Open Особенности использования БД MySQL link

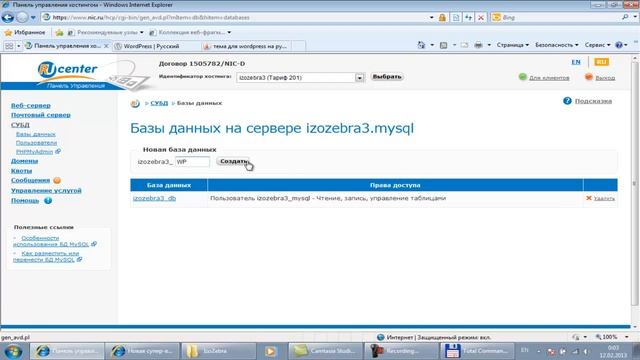[51, 241]
